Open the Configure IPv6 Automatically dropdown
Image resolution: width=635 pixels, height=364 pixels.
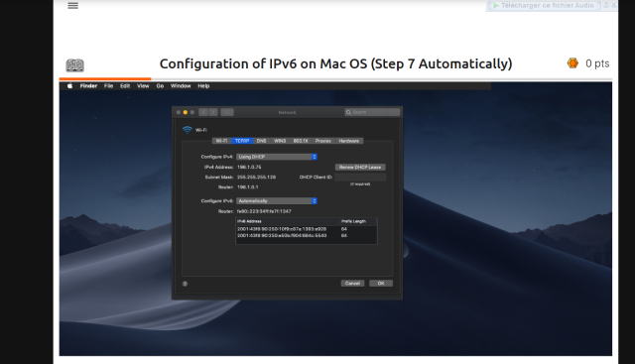coord(277,200)
